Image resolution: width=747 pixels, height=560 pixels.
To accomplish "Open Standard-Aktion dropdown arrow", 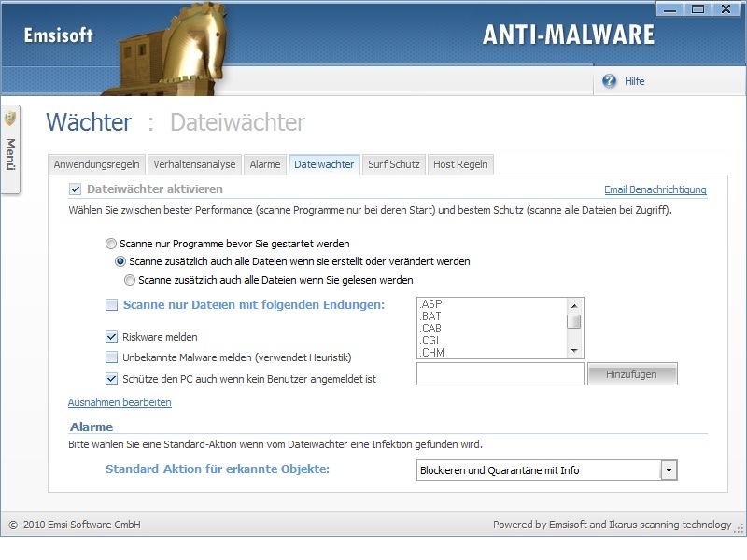I will pyautogui.click(x=669, y=470).
